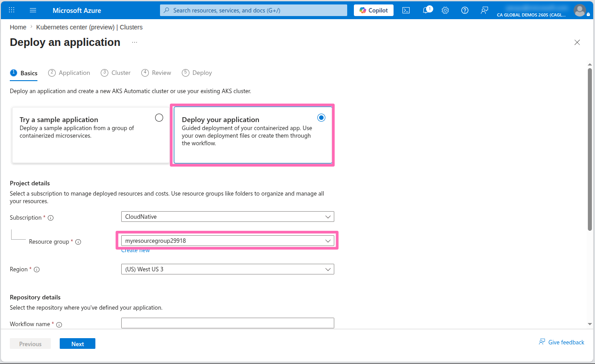Open the Region dropdown
The width and height of the screenshot is (595, 364).
[227, 269]
